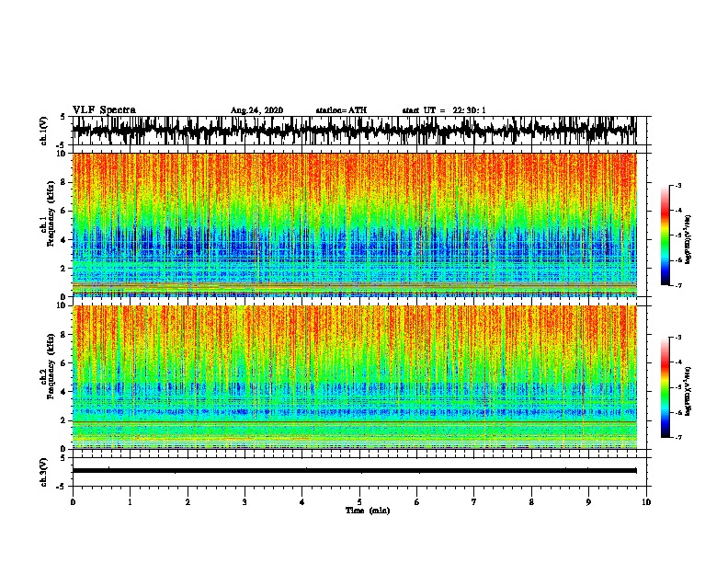Click time axis tick label 5
The image size is (728, 563).
coord(359,502)
